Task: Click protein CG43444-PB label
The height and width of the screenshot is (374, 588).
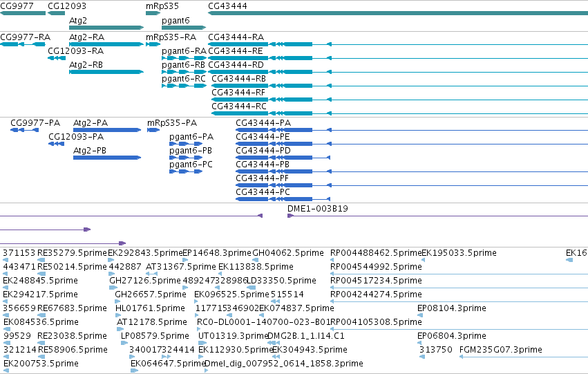Action: (263, 165)
